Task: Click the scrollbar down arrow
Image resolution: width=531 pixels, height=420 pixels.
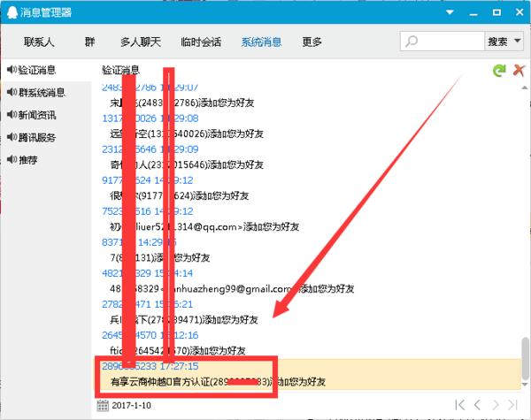Action: pos(525,385)
